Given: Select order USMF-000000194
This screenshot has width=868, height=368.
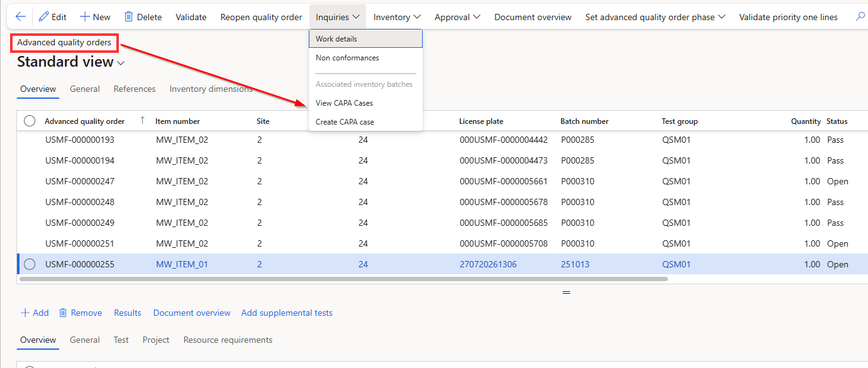Looking at the screenshot, I should click(x=80, y=160).
